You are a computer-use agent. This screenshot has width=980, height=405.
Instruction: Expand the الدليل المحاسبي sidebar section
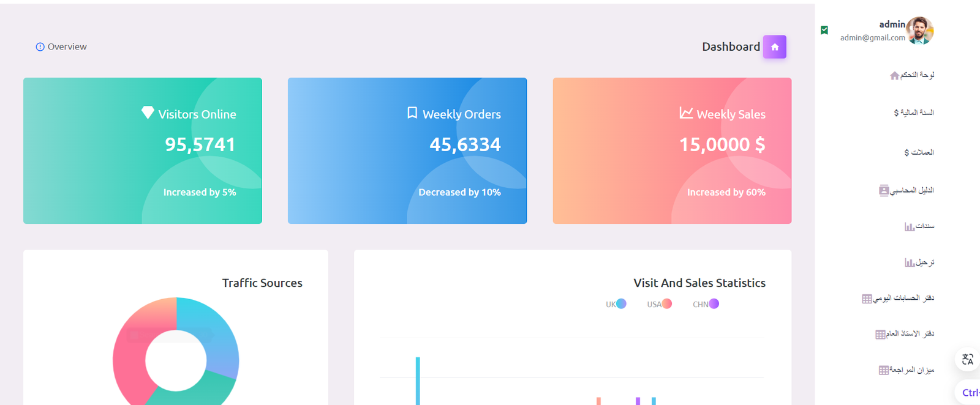click(x=906, y=190)
